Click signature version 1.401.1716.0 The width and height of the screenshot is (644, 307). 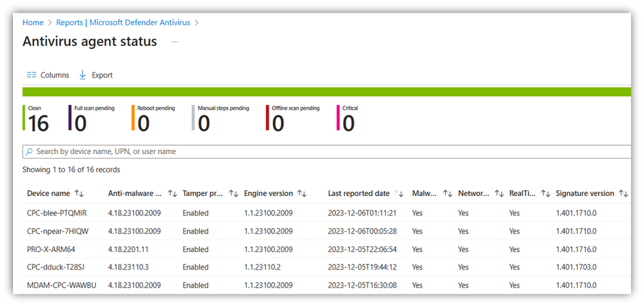(x=576, y=250)
